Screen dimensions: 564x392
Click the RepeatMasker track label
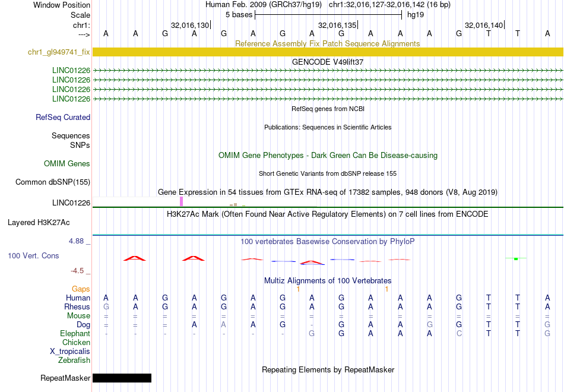65,378
